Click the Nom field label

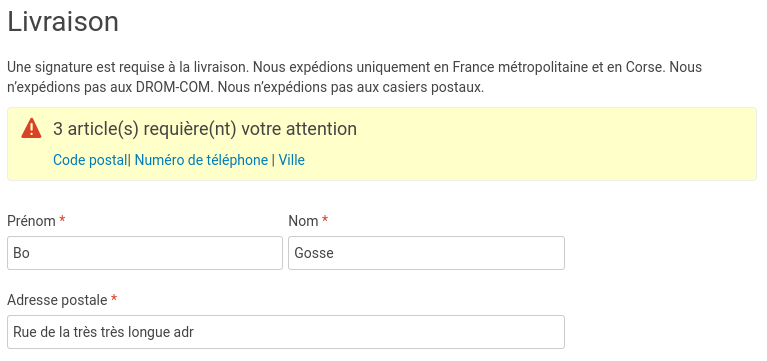pyautogui.click(x=303, y=221)
